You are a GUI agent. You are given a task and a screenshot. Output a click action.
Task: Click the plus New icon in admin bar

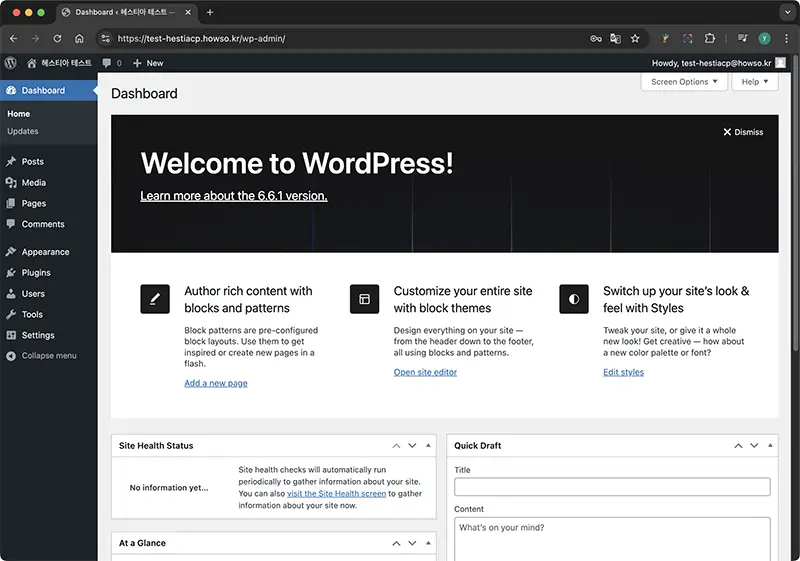pyautogui.click(x=137, y=63)
